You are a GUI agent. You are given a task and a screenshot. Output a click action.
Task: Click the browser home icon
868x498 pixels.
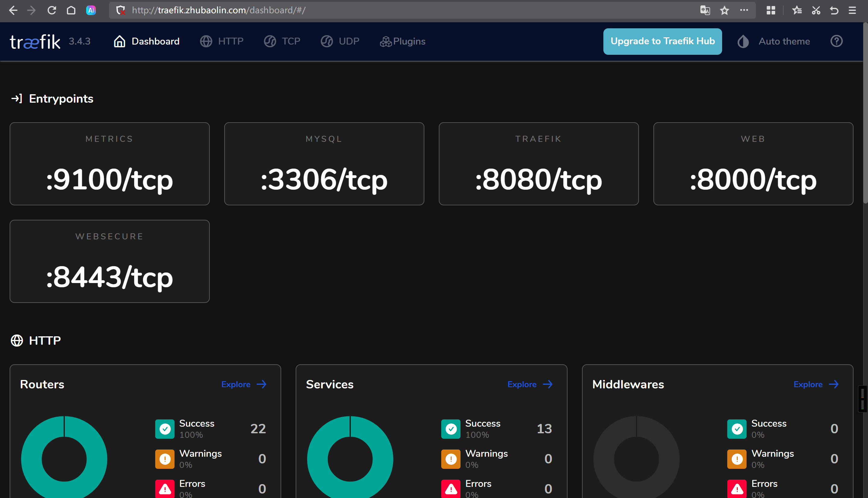click(71, 10)
